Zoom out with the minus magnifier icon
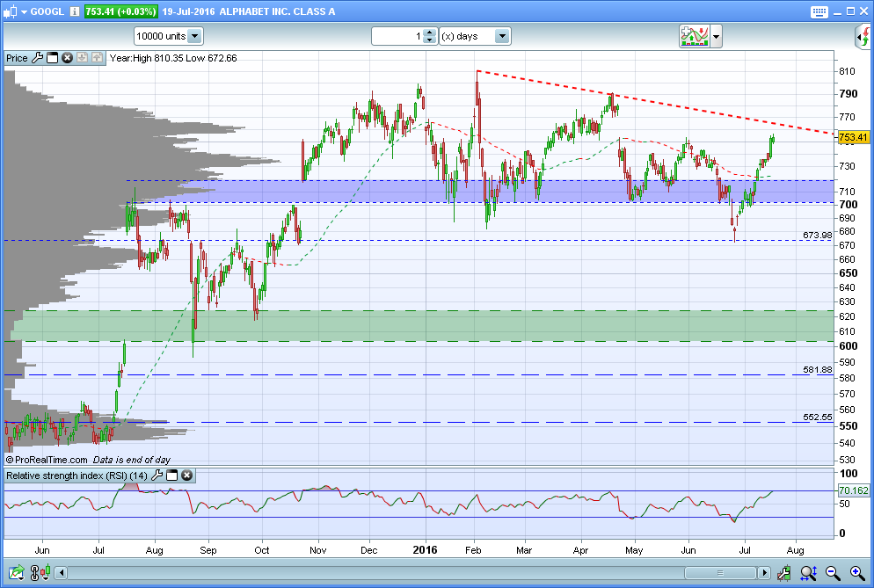 coord(833,572)
